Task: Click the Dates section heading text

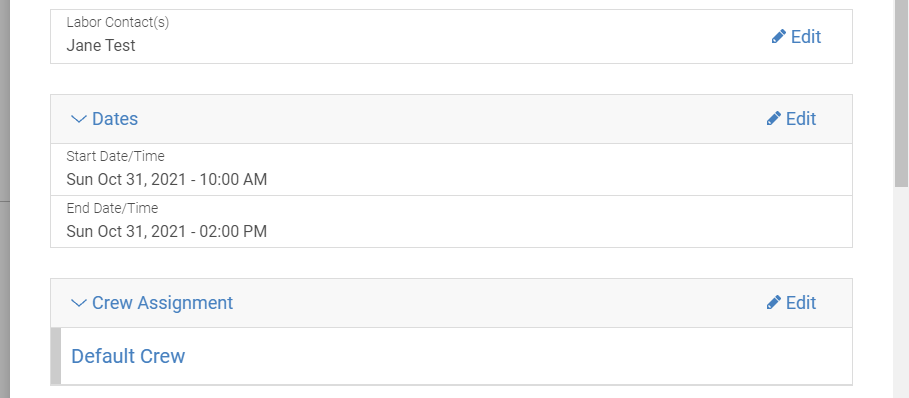Action: [115, 119]
